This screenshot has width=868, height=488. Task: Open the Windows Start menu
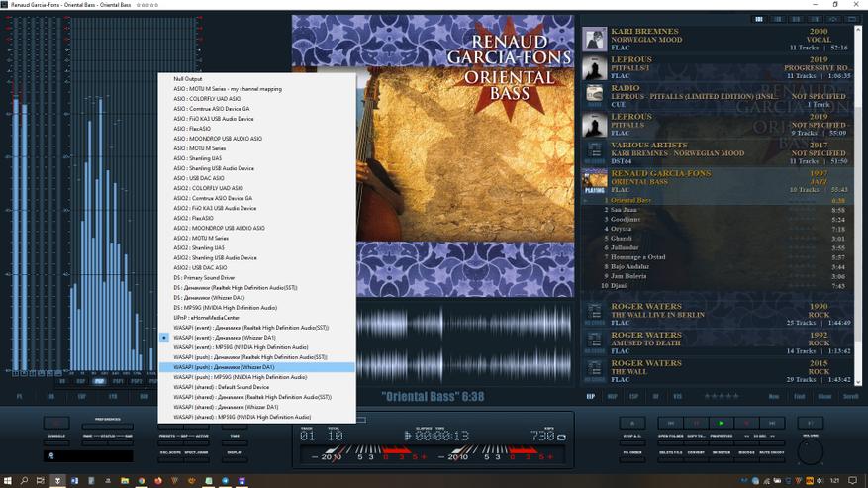tap(8, 481)
